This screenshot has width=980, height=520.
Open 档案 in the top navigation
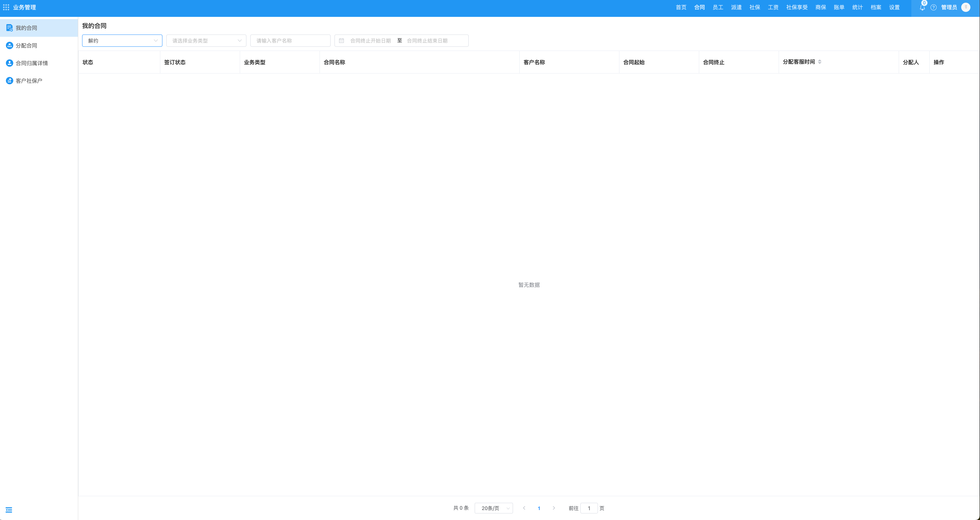click(876, 7)
